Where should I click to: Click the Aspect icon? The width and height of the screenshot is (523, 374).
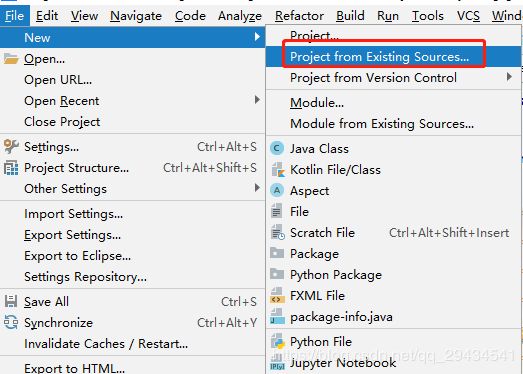click(277, 191)
